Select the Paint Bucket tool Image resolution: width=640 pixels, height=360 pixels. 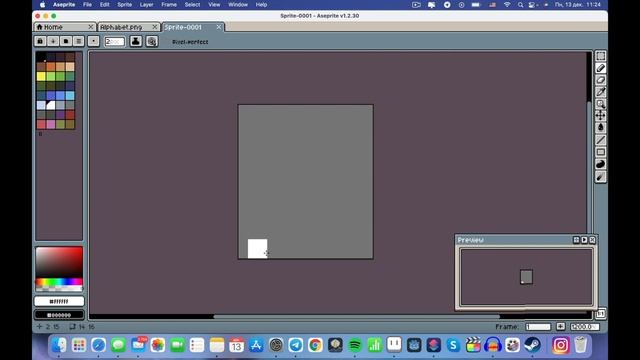pyautogui.click(x=600, y=128)
